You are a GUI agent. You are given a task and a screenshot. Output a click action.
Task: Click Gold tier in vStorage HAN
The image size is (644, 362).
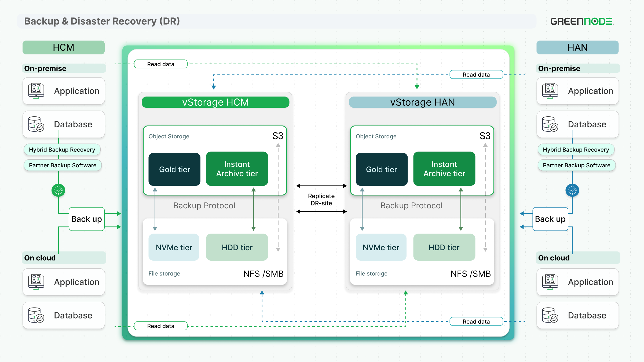[382, 169]
